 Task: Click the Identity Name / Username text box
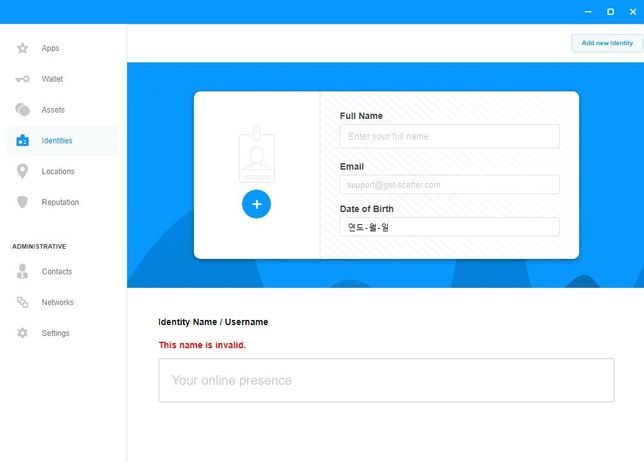tap(386, 380)
